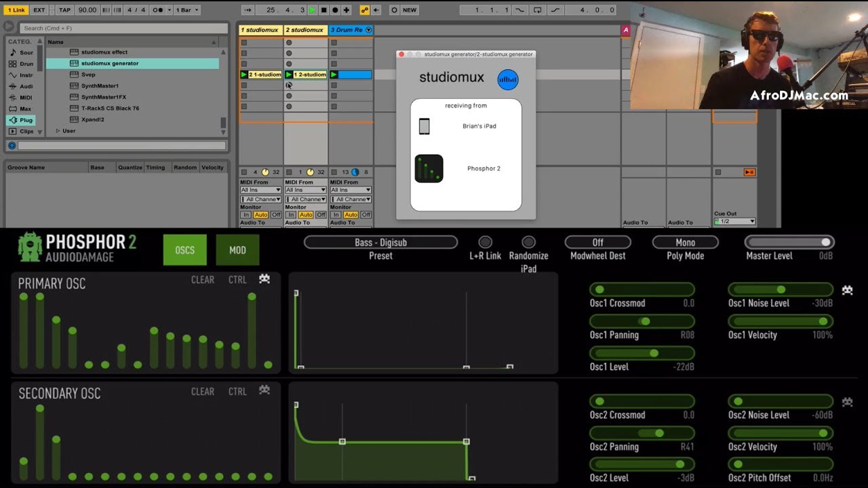Select Xpand!2 plug-in
The height and width of the screenshot is (488, 868).
pos(132,119)
